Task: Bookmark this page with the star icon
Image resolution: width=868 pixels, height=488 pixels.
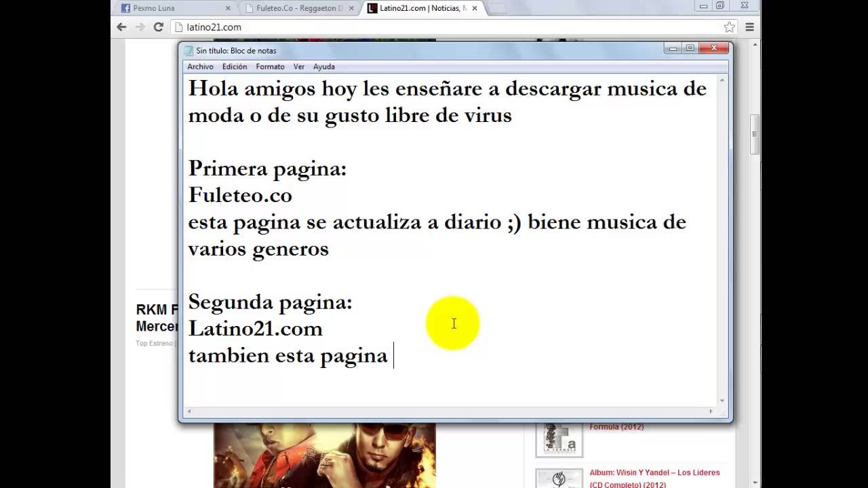Action: point(729,27)
